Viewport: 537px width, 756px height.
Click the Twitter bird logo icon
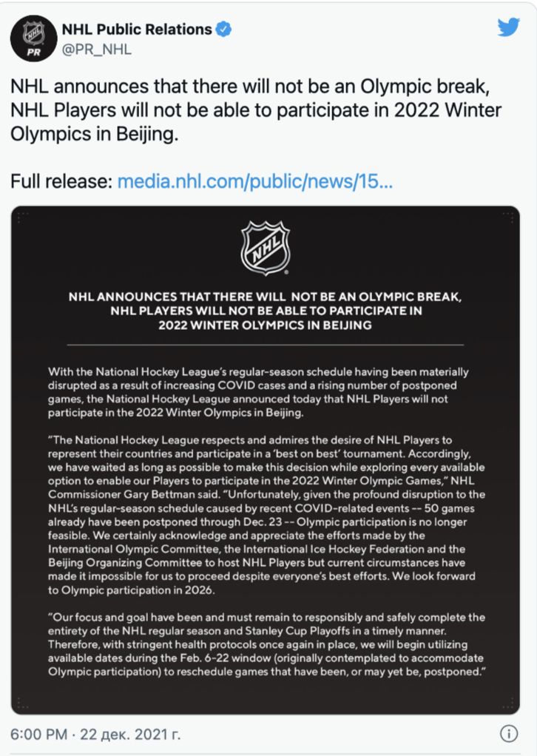pos(509,27)
